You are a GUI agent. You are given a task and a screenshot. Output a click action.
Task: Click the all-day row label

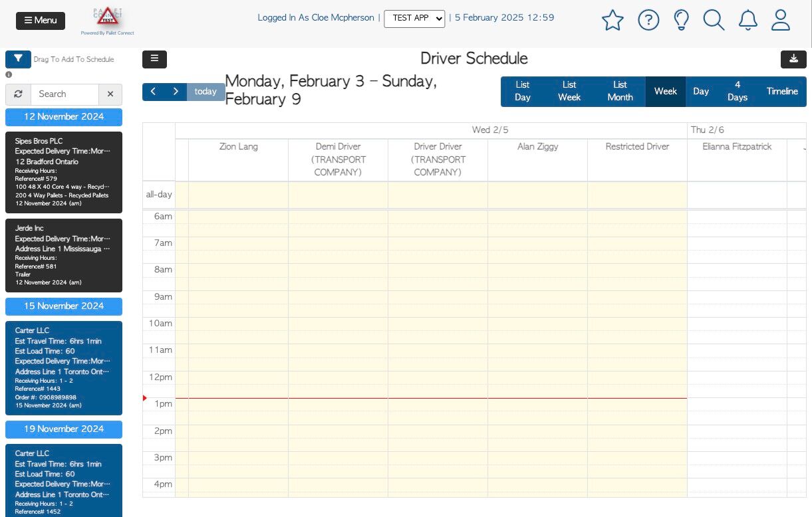(159, 195)
